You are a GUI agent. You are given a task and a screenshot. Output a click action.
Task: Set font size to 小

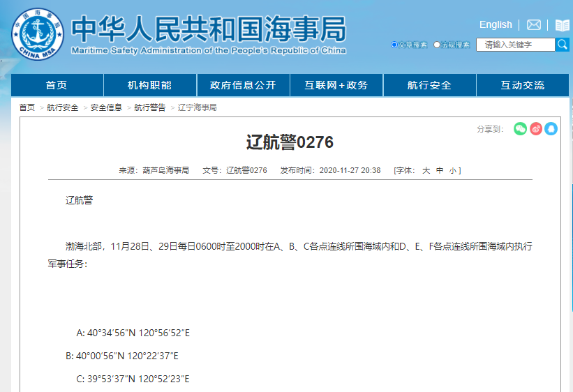(x=453, y=170)
